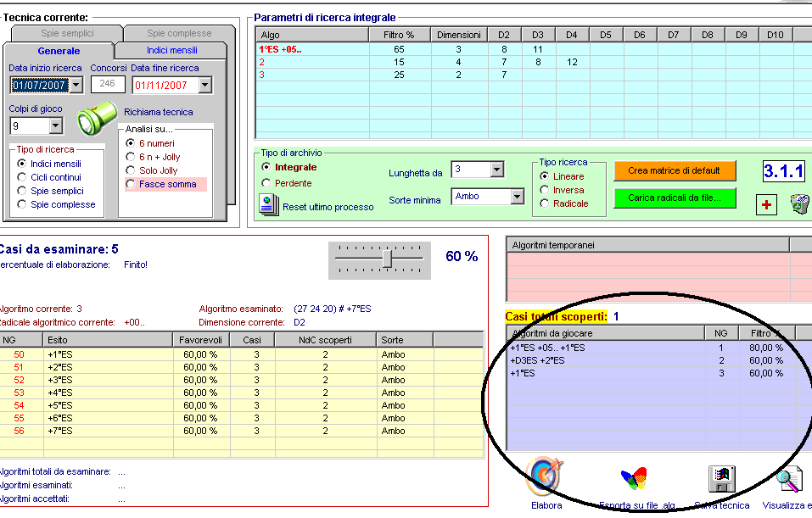Image resolution: width=812 pixels, height=518 pixels.
Task: Click the flashlight Richiama tecnica icon
Action: (x=97, y=118)
